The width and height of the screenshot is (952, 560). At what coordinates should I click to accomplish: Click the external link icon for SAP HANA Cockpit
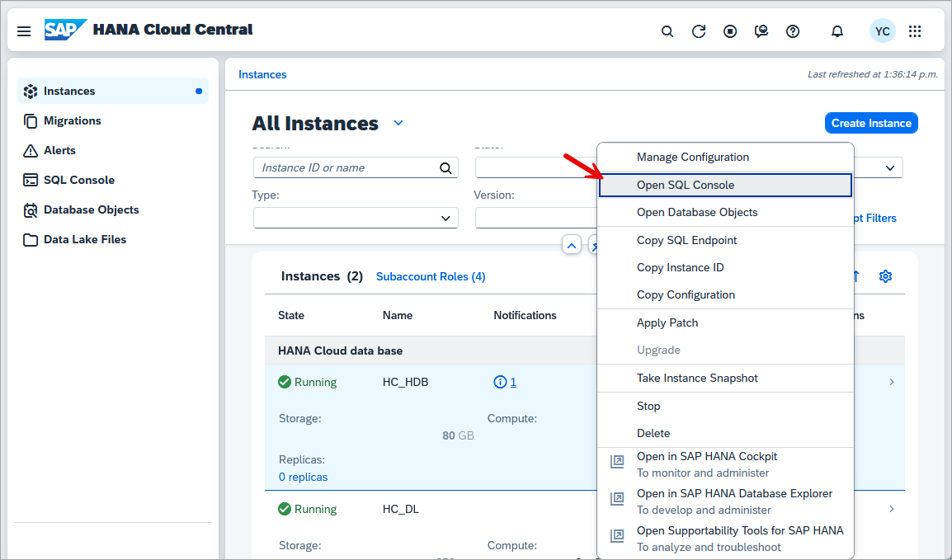tap(617, 462)
